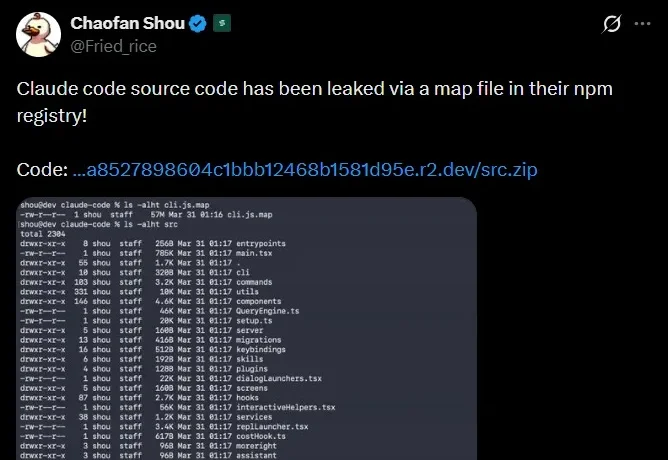The width and height of the screenshot is (668, 460).
Task: Click Chaofan Shou's duck profile avatar
Action: tap(38, 34)
